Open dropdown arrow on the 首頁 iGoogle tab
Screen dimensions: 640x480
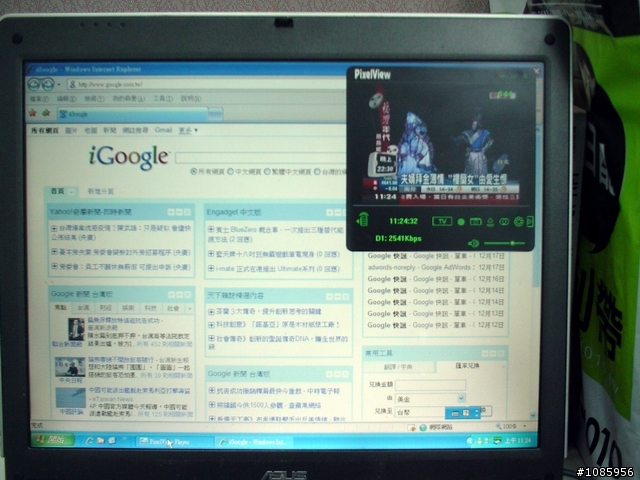[71, 192]
